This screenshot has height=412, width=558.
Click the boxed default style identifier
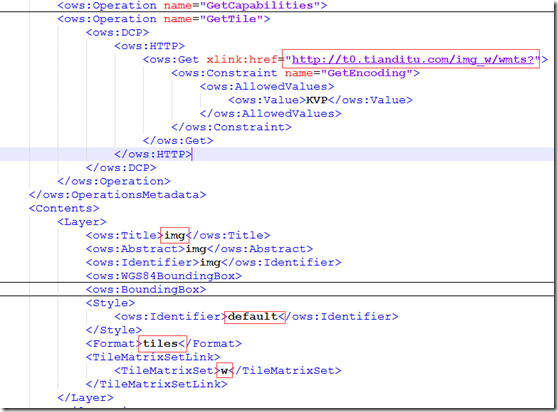coord(254,316)
